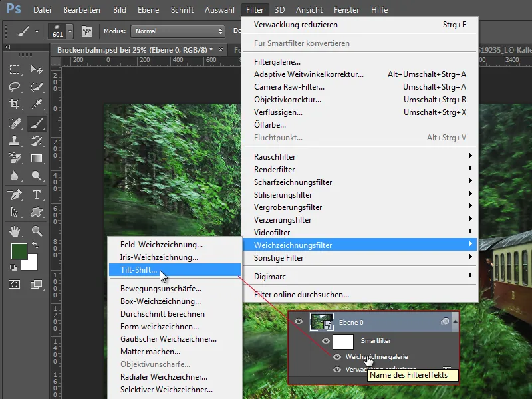Expand the Rauschfilter submenu
This screenshot has width=532, height=399.
pos(360,157)
